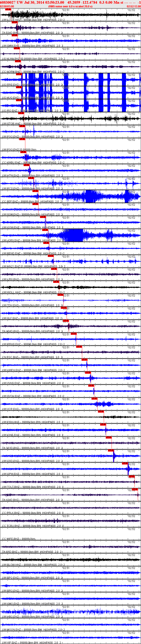Click the red pick marker on UW LCCR trace
The image size is (141, 644).
click(x=8, y=10)
